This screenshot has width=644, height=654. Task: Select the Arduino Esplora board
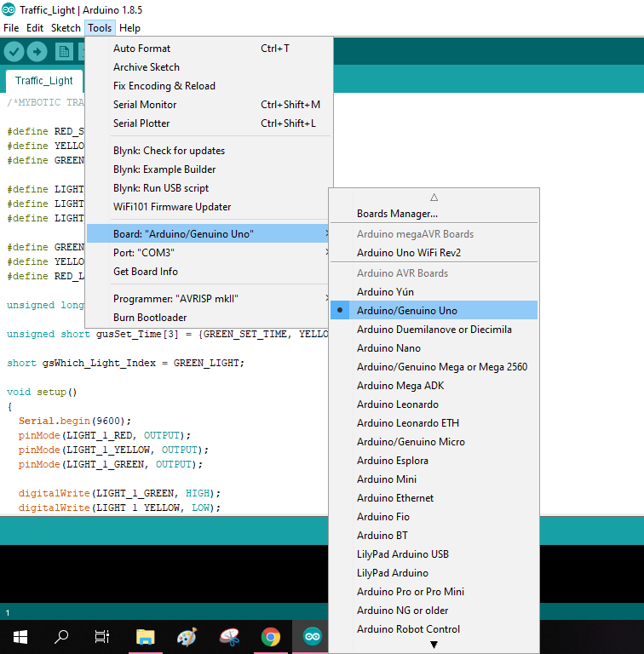point(434,461)
